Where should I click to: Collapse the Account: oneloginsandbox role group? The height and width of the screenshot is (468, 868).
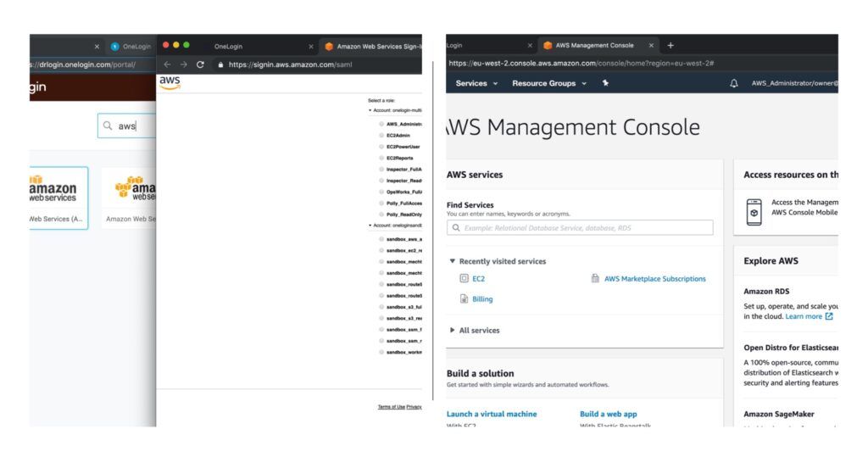tap(370, 226)
